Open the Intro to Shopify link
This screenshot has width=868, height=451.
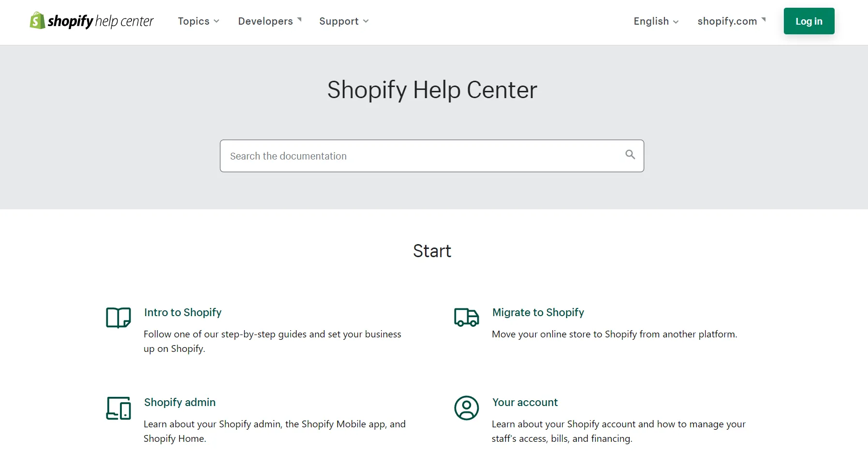tap(183, 312)
